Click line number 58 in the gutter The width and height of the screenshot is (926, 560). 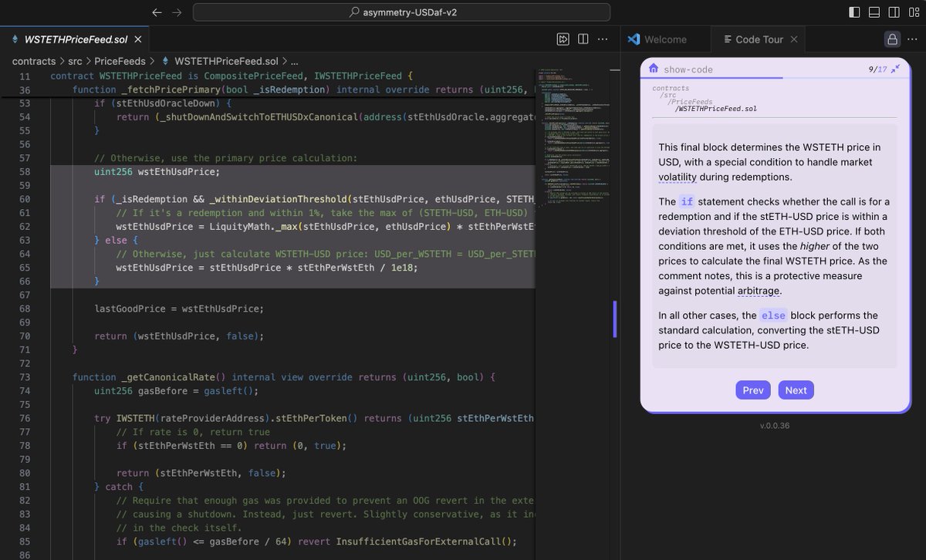click(x=24, y=172)
